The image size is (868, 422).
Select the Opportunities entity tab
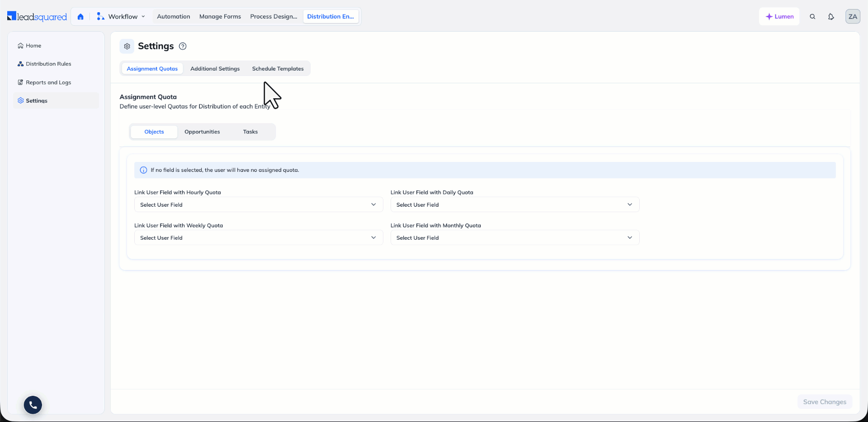pos(202,132)
